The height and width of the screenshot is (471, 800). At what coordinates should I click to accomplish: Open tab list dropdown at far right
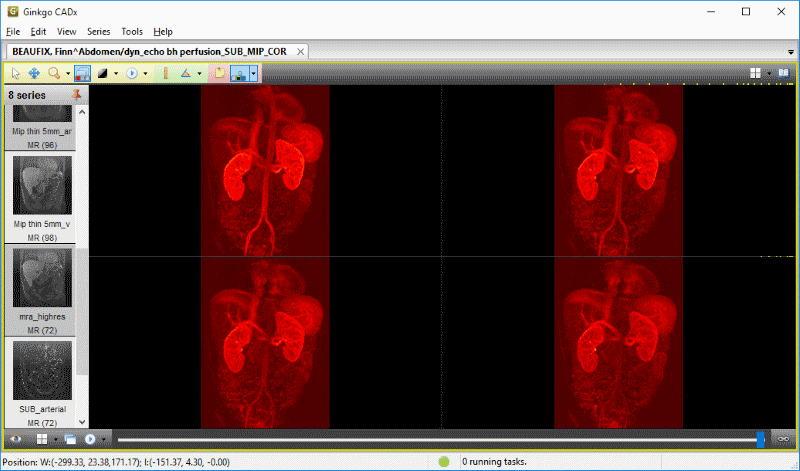pos(791,52)
